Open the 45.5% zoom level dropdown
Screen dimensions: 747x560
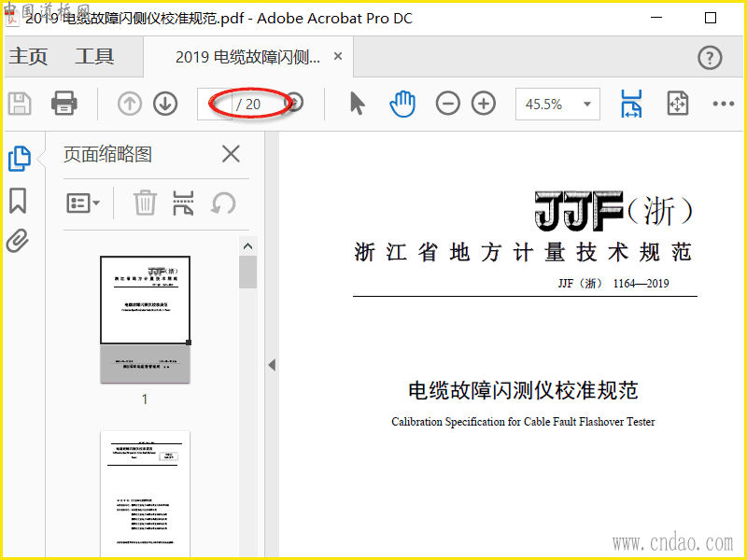[x=557, y=104]
